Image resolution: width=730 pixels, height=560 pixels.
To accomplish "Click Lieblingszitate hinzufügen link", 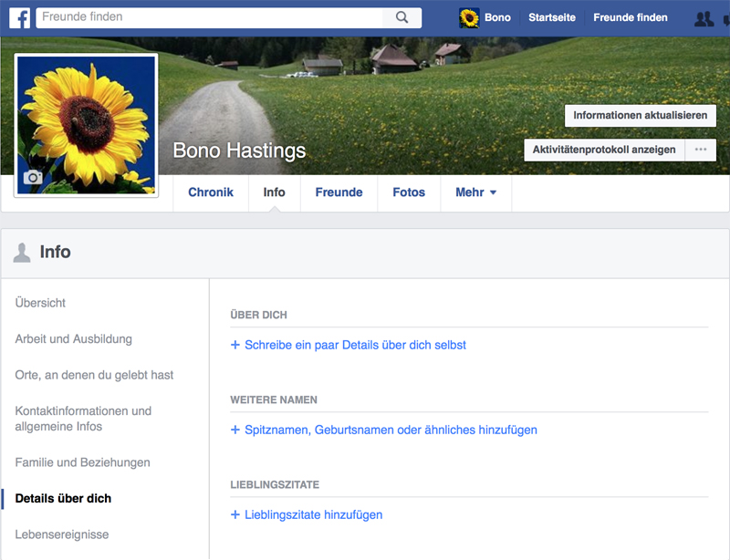I will click(x=314, y=514).
